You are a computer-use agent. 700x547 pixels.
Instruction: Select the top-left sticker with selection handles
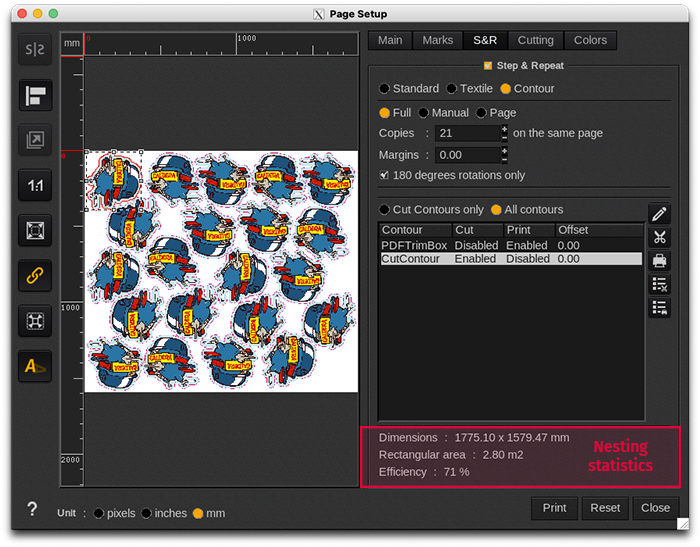pyautogui.click(x=114, y=180)
